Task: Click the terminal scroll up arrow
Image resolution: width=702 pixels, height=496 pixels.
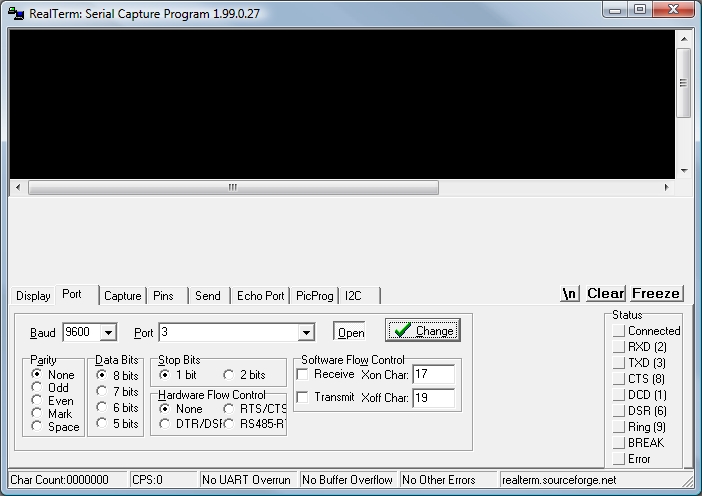Action: click(684, 39)
